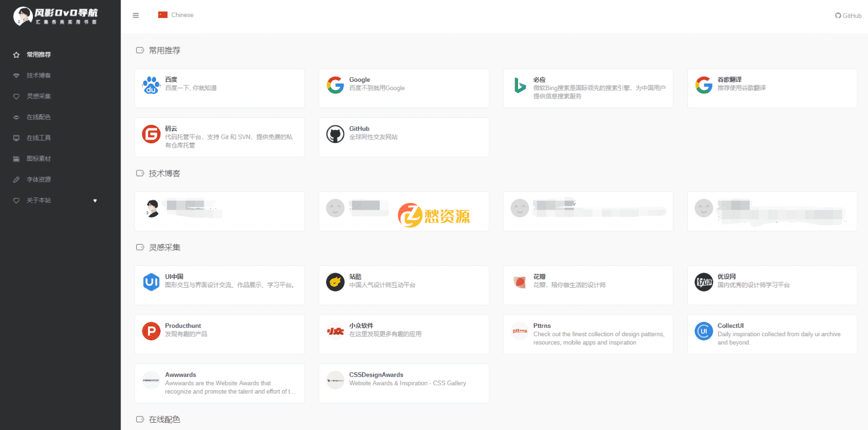The image size is (868, 430).
Task: Select 在线工具 in the sidebar
Action: [39, 138]
